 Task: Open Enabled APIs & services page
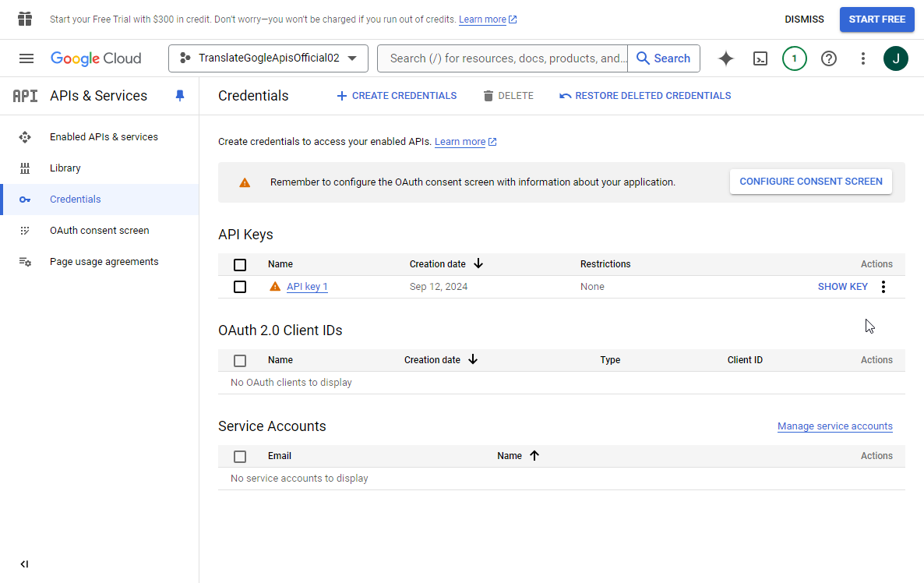(x=104, y=136)
